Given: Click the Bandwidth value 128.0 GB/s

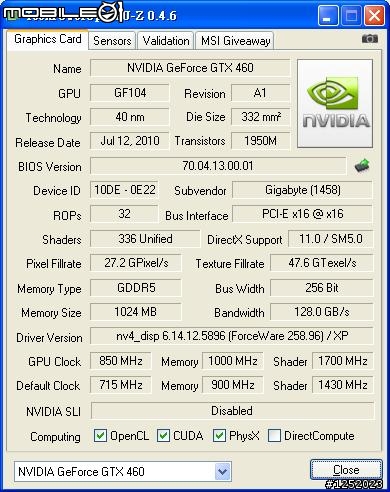Looking at the screenshot, I should tap(322, 312).
